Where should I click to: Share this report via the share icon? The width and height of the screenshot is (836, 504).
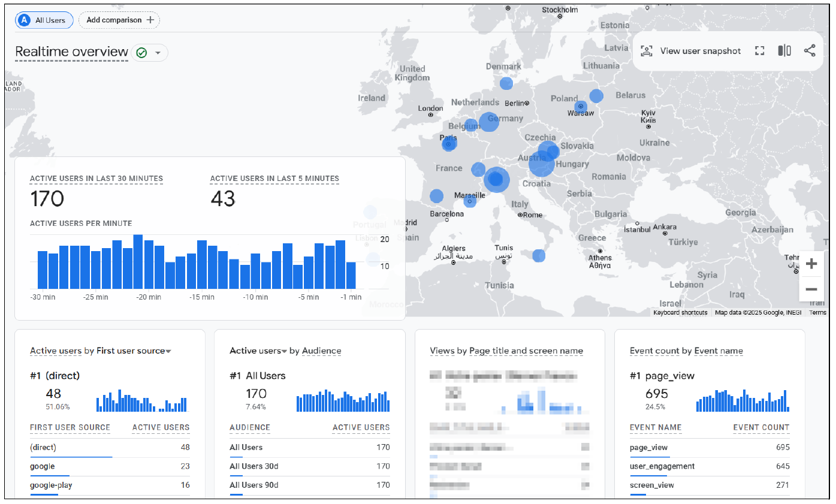pyautogui.click(x=810, y=51)
